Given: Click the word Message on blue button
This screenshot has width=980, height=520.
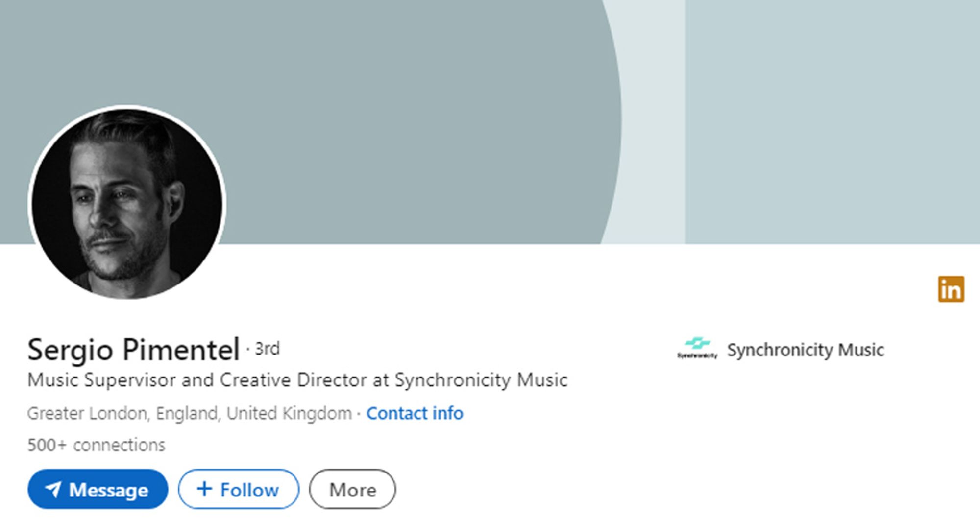Looking at the screenshot, I should (109, 490).
